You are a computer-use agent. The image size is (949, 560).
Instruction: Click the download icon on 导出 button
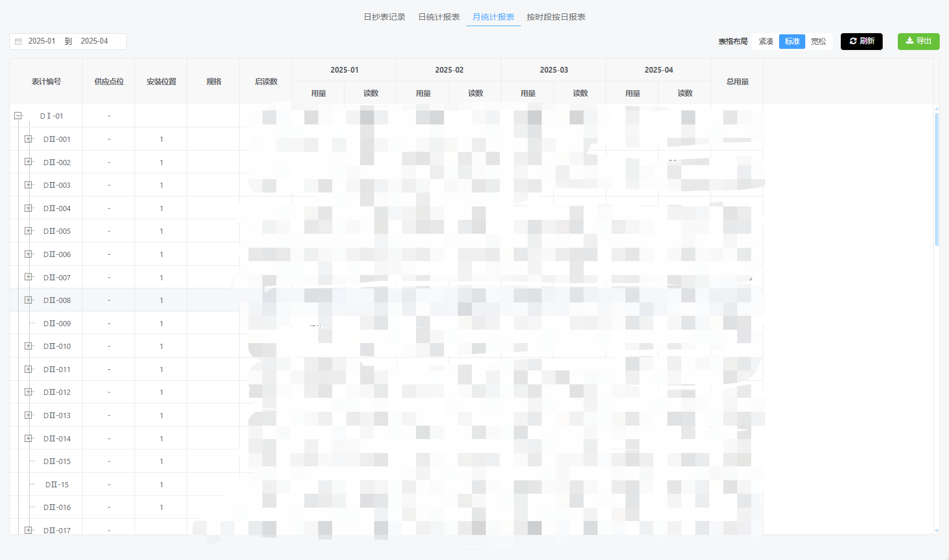(x=909, y=41)
